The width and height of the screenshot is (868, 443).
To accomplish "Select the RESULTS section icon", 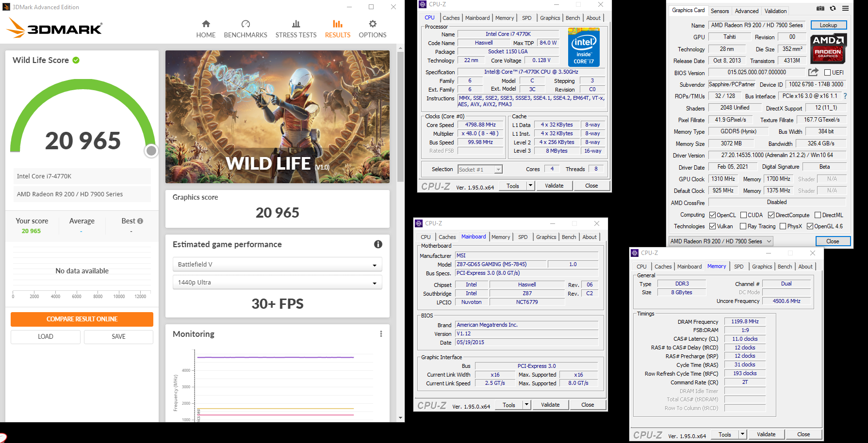I will [x=338, y=24].
